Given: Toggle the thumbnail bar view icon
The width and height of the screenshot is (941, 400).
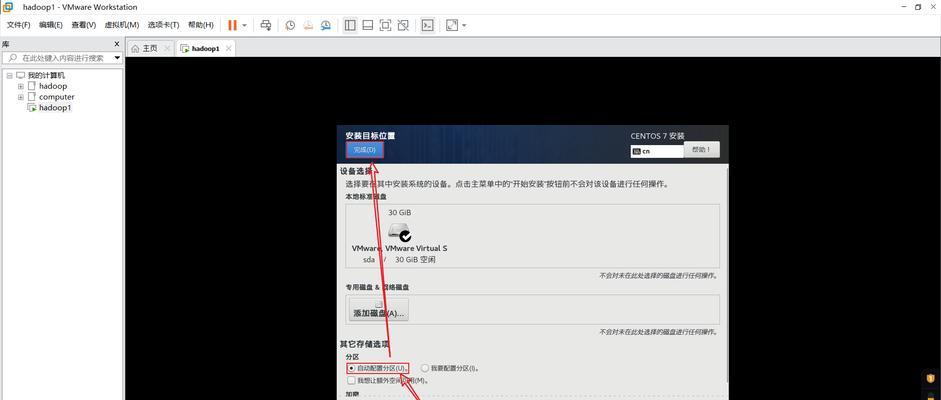Looking at the screenshot, I should [368, 25].
